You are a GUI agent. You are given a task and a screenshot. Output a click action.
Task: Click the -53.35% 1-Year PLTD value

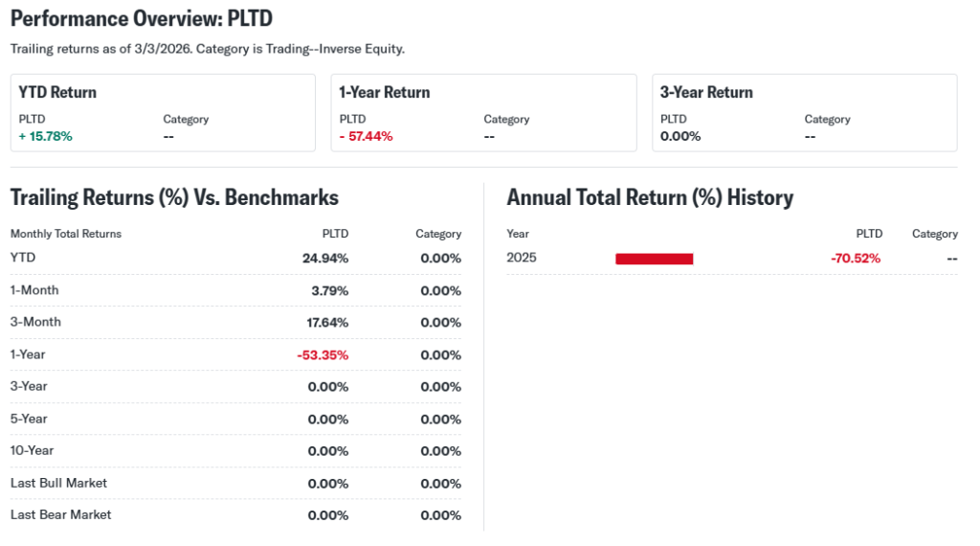click(x=323, y=354)
